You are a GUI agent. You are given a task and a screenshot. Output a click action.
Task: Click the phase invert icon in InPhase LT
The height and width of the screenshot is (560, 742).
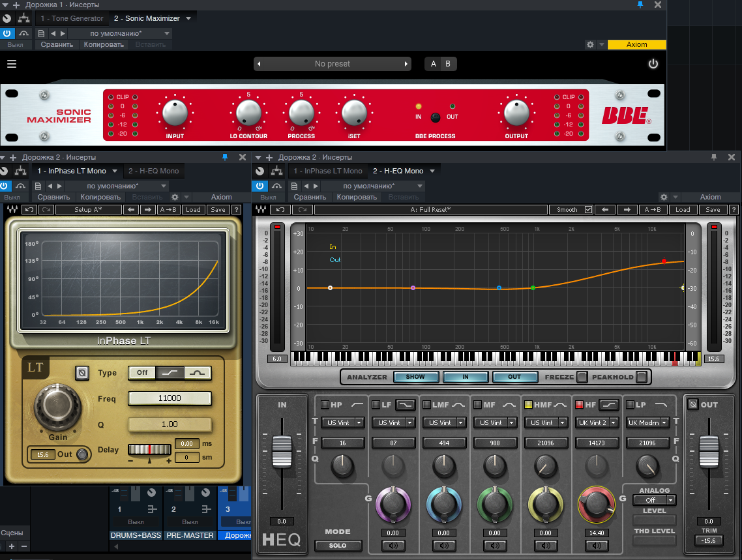pyautogui.click(x=82, y=373)
